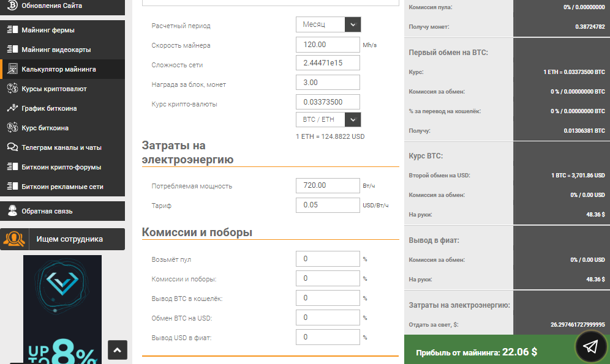
Task: Click the Обмен BTC на USD field
Action: [328, 318]
